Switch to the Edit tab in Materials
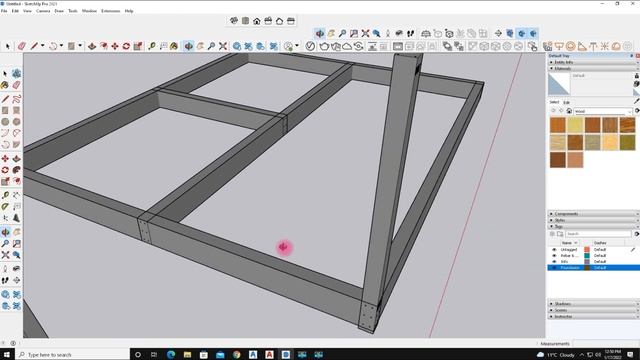 [567, 102]
